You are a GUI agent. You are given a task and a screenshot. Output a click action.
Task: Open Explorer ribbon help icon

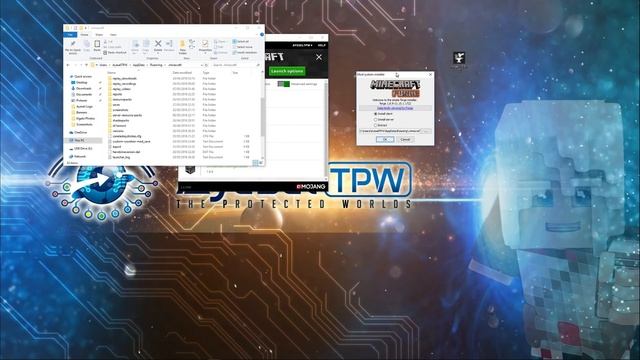pyautogui.click(x=262, y=34)
